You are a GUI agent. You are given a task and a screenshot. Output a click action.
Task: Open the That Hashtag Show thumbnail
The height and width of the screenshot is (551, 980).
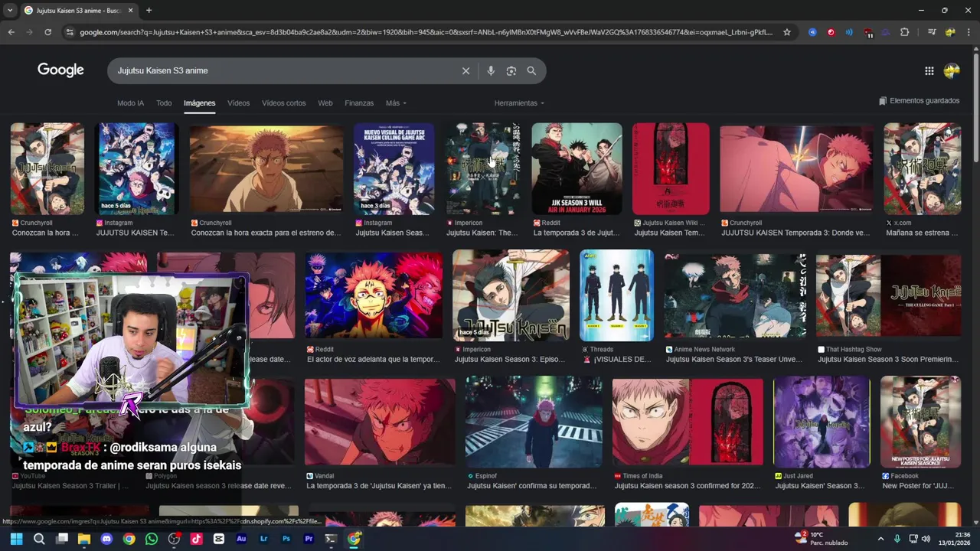[888, 295]
